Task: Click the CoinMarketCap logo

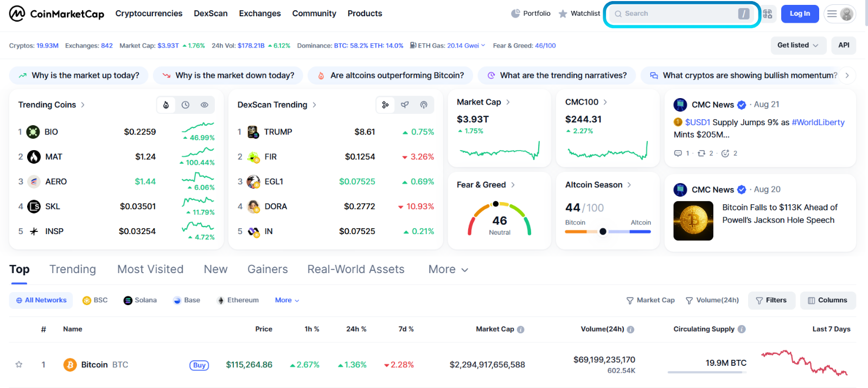Action: [x=56, y=14]
